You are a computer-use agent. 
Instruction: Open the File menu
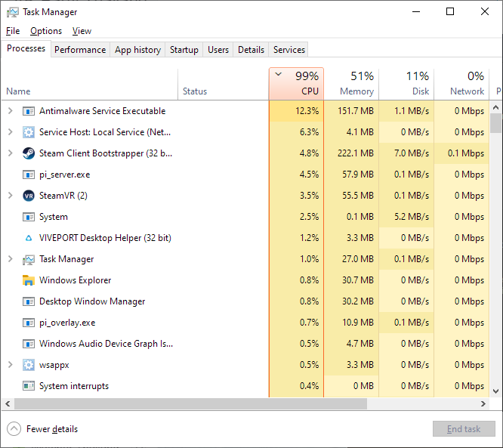[x=13, y=31]
